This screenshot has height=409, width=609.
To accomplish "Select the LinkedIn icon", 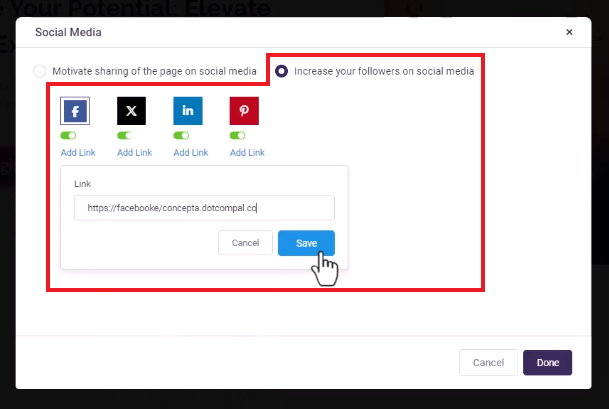I will (x=188, y=111).
